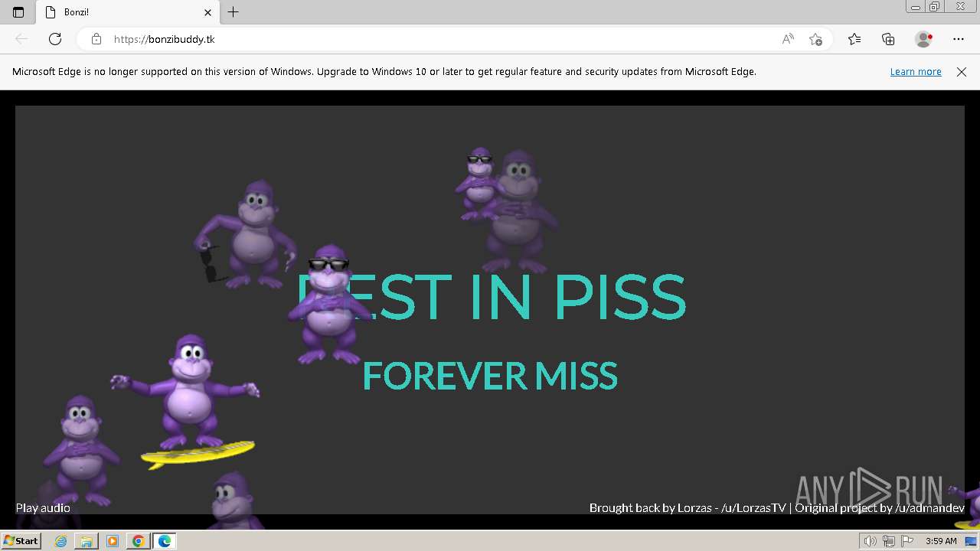The height and width of the screenshot is (551, 980).
Task: Select the Bonzi! browser tab
Action: [x=127, y=12]
